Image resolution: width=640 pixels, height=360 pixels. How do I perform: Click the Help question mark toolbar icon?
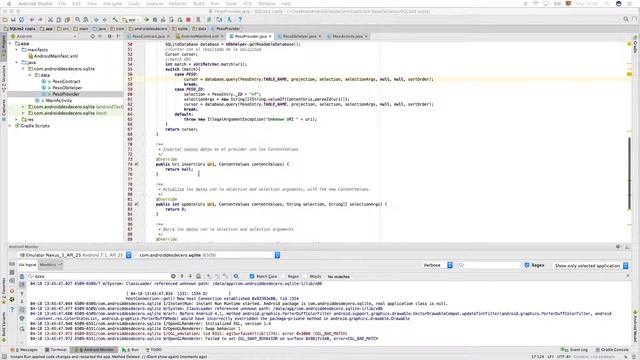pyautogui.click(x=240, y=20)
